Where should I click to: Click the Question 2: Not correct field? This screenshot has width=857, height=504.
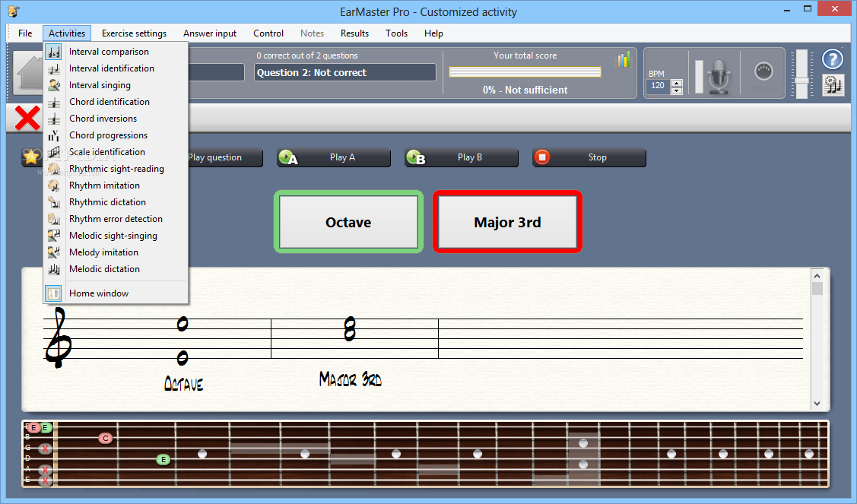[345, 73]
